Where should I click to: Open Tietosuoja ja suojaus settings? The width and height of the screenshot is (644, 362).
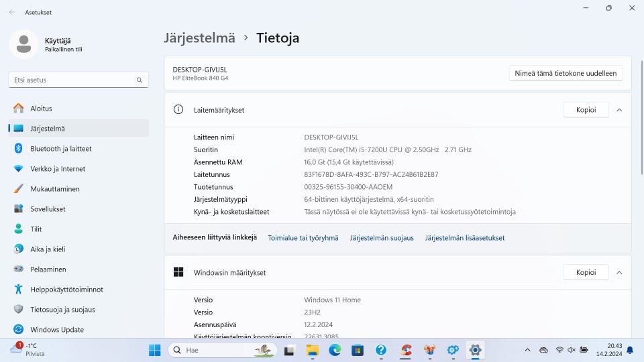click(78, 310)
